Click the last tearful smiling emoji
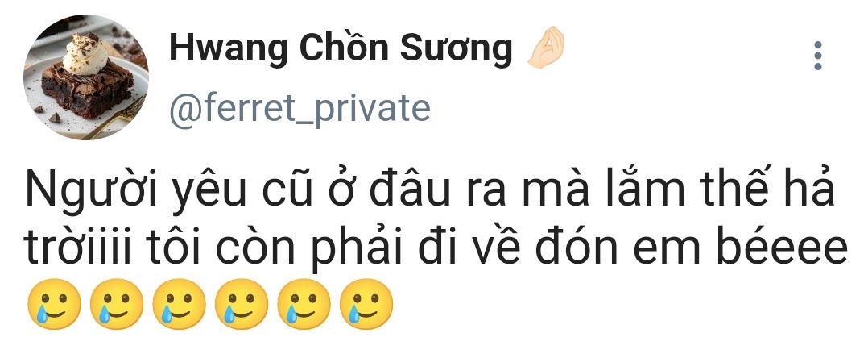Image resolution: width=868 pixels, height=358 pixels. 366,304
